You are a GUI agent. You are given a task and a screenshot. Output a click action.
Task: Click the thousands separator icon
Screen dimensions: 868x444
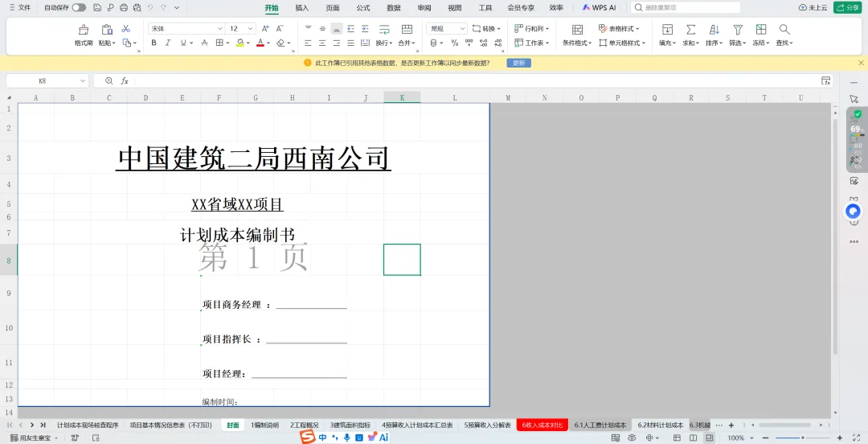tap(469, 43)
